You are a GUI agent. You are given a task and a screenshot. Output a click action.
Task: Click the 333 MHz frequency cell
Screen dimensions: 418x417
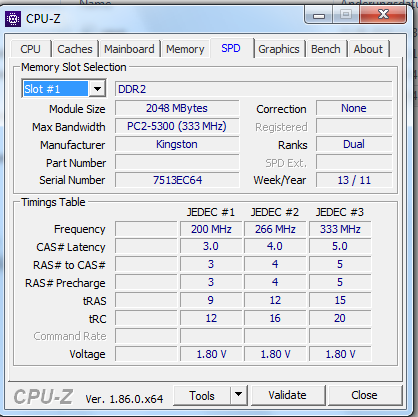click(x=340, y=229)
